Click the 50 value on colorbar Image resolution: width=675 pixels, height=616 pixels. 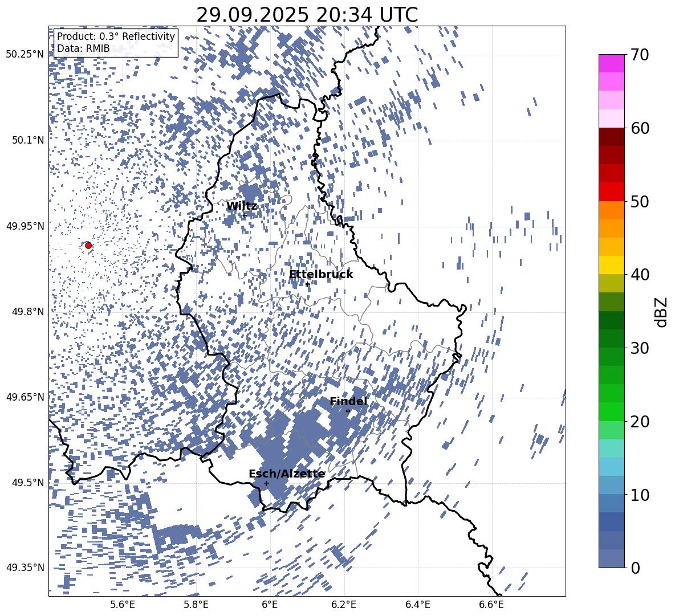tap(640, 201)
